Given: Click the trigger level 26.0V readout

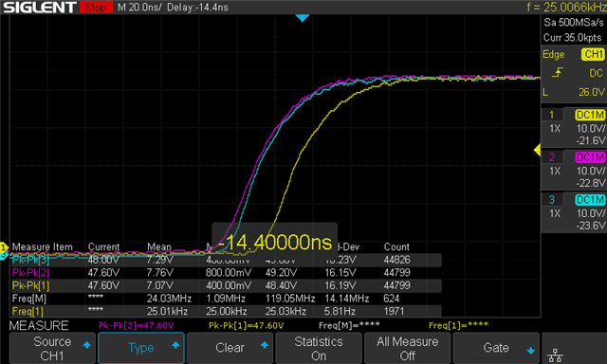Looking at the screenshot, I should (x=591, y=92).
